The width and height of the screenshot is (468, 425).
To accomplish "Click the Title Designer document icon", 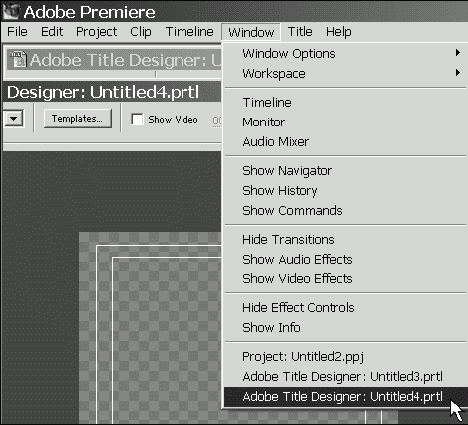I will coord(18,59).
